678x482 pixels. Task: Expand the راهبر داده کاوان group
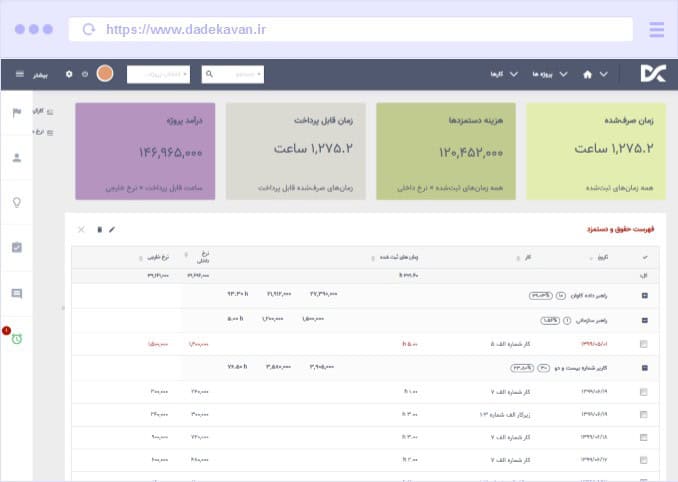[x=645, y=296]
